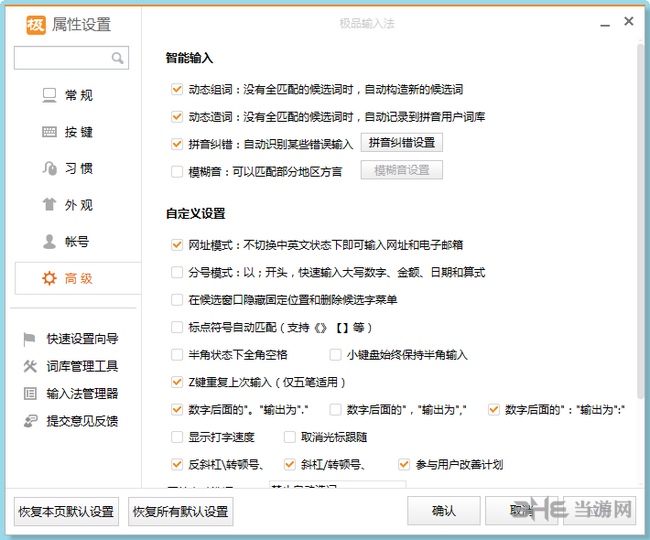The width and height of the screenshot is (650, 540).
Task: Check 数字后面的"，"输出为","
Action: point(335,410)
